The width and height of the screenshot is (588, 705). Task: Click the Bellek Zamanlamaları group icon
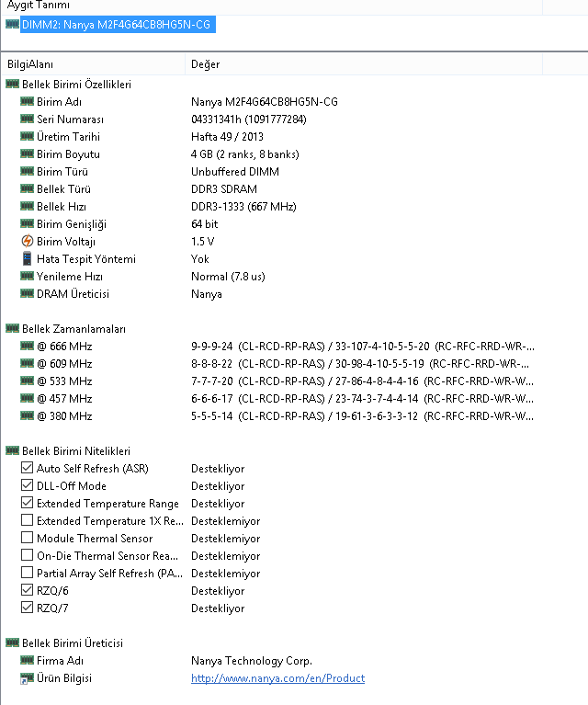[12, 328]
